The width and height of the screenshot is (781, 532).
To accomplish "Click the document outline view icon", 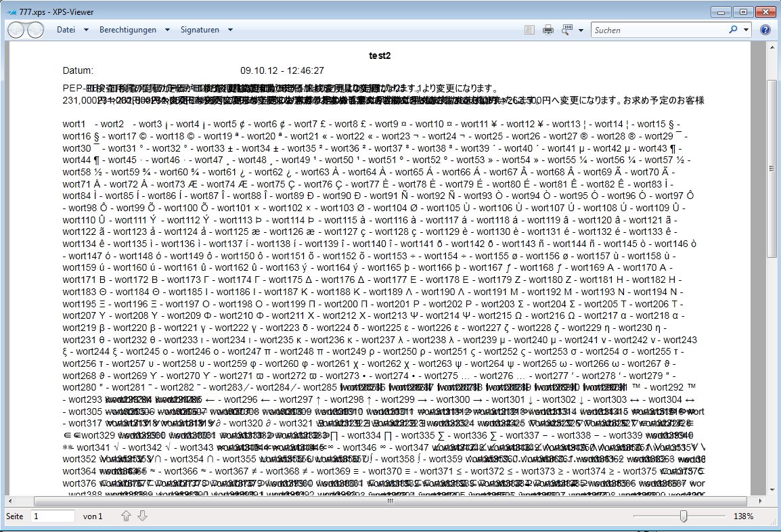I will click(x=529, y=30).
